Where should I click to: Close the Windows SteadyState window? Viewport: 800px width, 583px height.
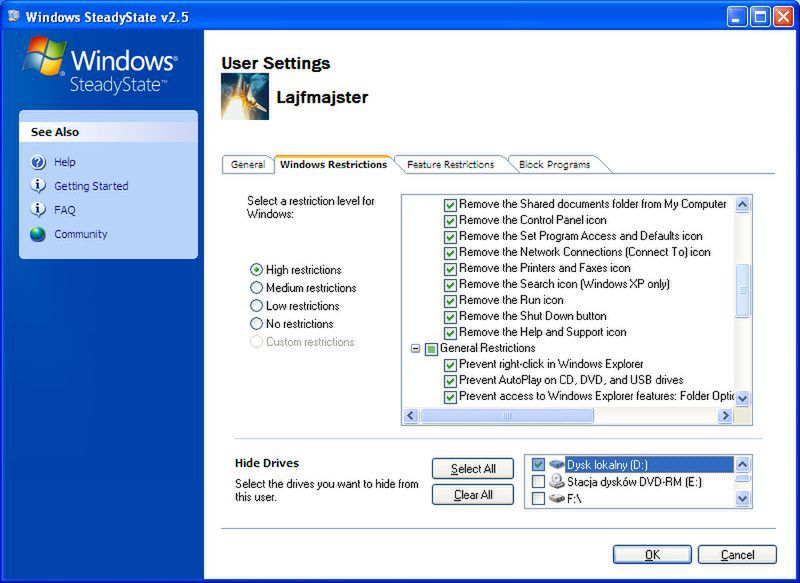pyautogui.click(x=783, y=17)
